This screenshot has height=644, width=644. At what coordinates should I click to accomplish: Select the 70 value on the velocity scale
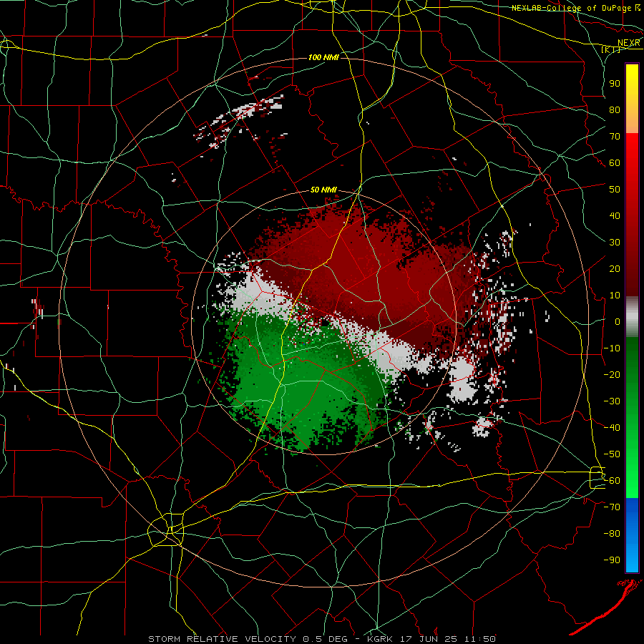[x=615, y=137]
